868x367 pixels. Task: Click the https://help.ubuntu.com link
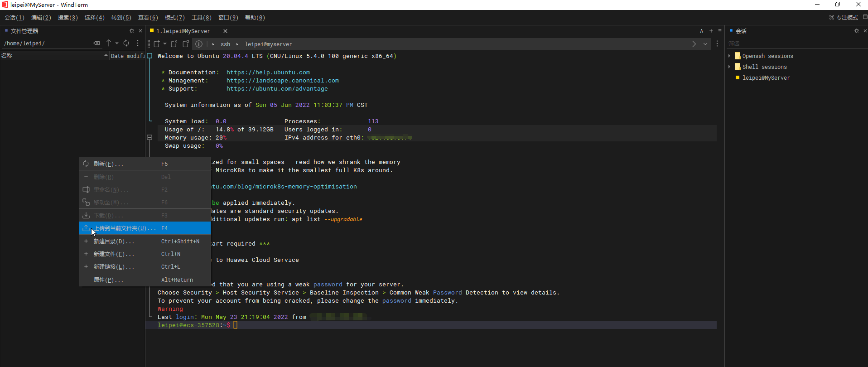[268, 72]
